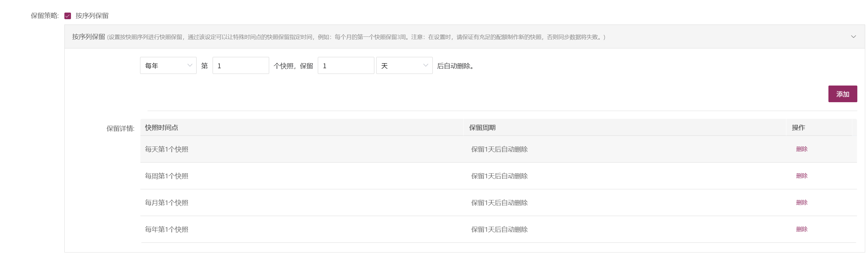Delete the 每周第1个快照 rule
Viewport: 868px width, 261px height.
tap(802, 176)
